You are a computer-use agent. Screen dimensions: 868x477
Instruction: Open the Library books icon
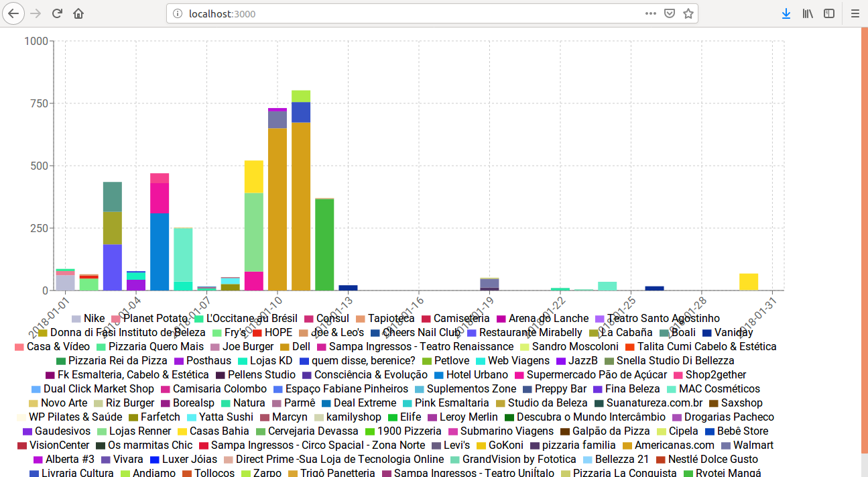(x=808, y=13)
